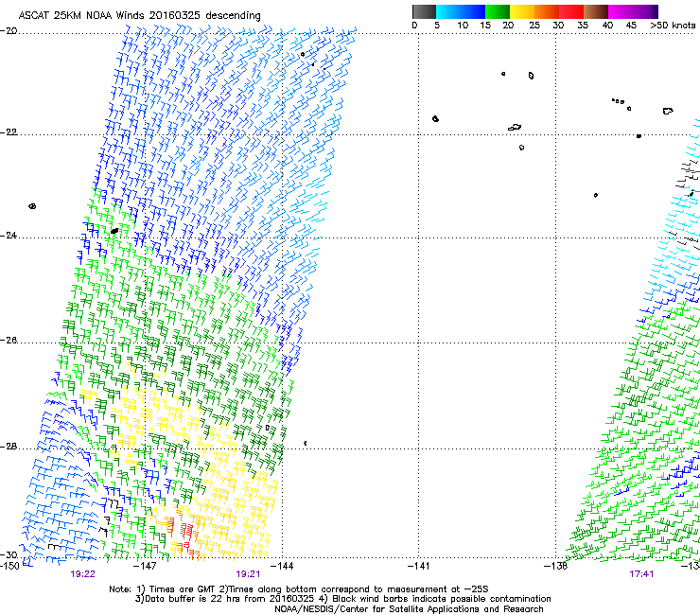This screenshot has width=700, height=615.
Task: Click the magenta 40-45 knots legend segment
Action: click(621, 11)
